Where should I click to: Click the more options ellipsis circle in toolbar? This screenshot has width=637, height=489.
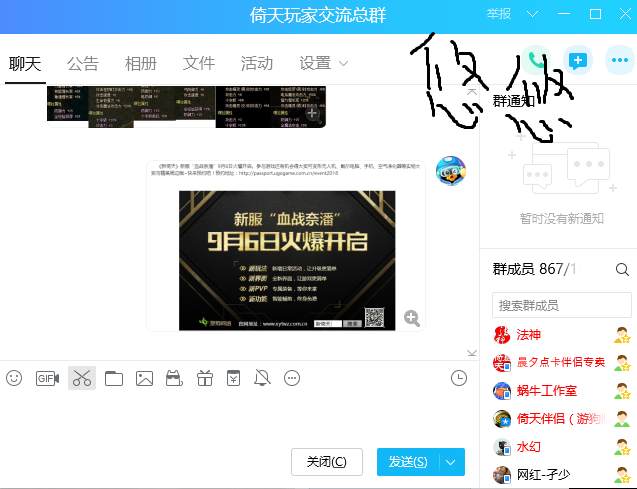(292, 378)
